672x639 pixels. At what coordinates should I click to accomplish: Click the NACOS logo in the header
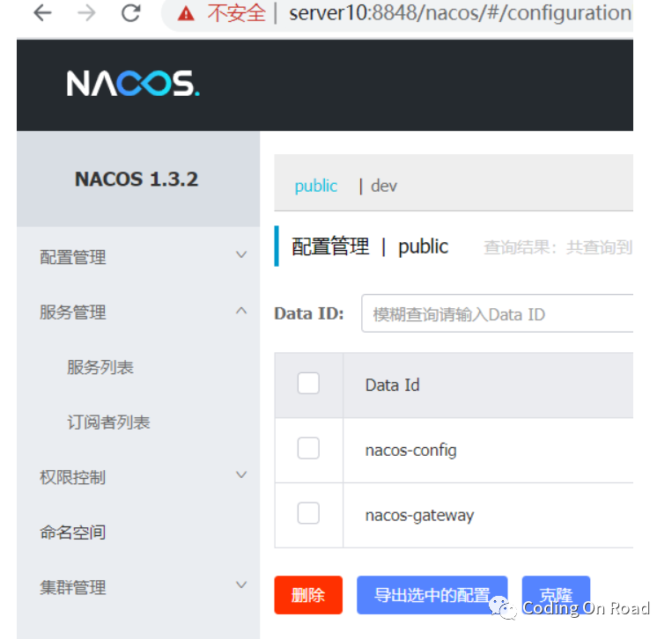coord(133,83)
